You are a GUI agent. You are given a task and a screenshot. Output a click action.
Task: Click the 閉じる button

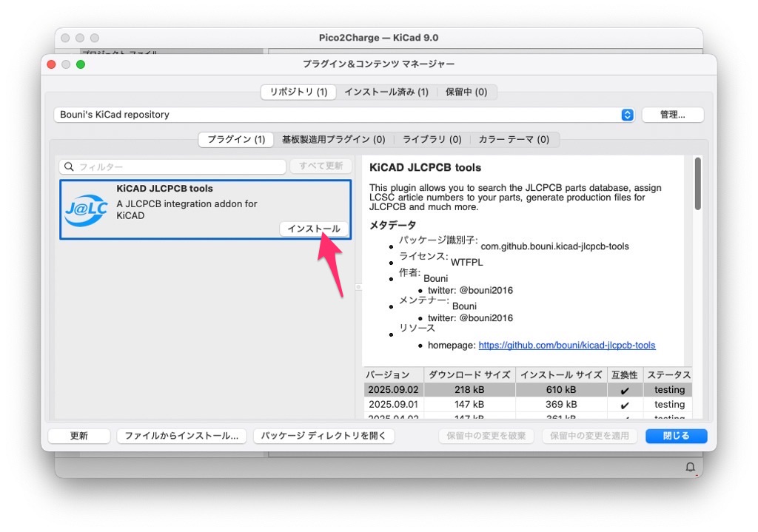pyautogui.click(x=676, y=436)
